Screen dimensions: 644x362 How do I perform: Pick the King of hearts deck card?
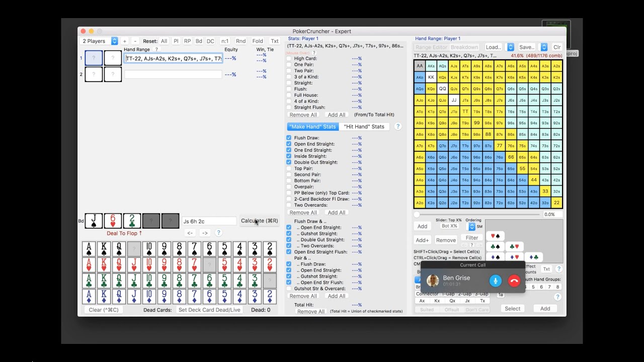click(x=104, y=265)
